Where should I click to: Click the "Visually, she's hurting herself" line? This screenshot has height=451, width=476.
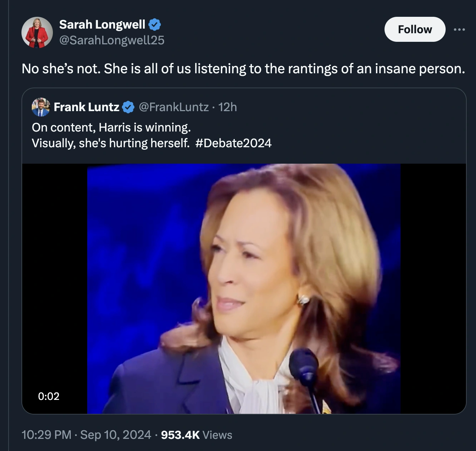coord(110,143)
